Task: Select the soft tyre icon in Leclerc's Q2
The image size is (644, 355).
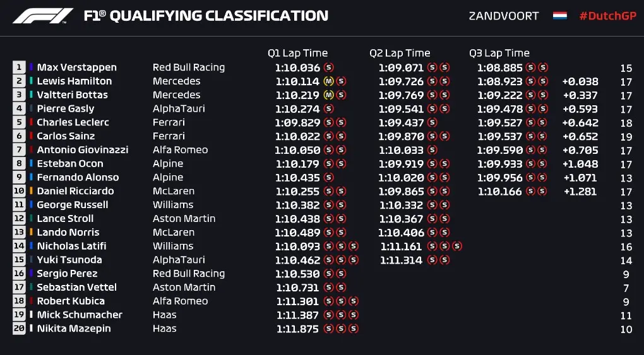Action: click(432, 122)
